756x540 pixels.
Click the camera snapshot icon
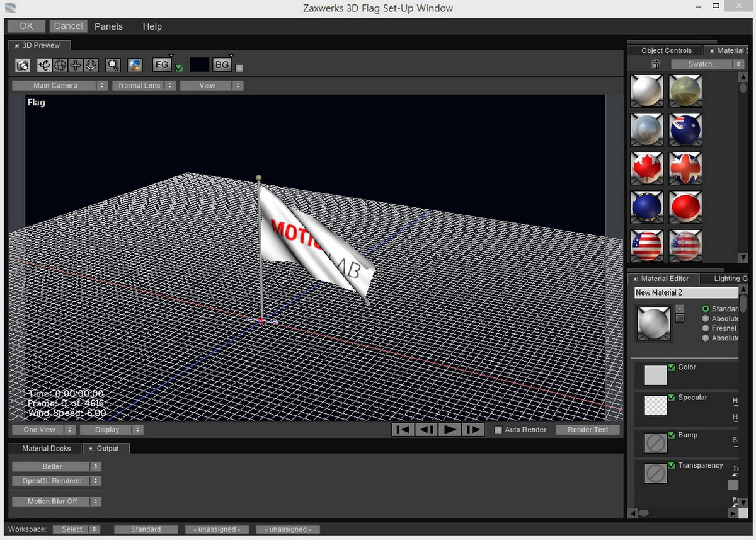[x=23, y=65]
